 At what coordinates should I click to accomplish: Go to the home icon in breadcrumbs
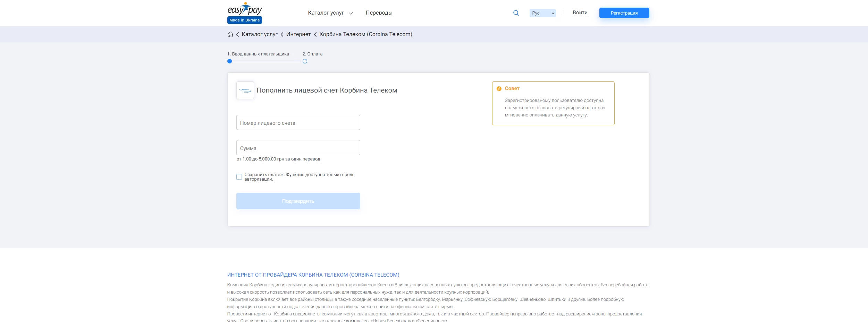230,34
